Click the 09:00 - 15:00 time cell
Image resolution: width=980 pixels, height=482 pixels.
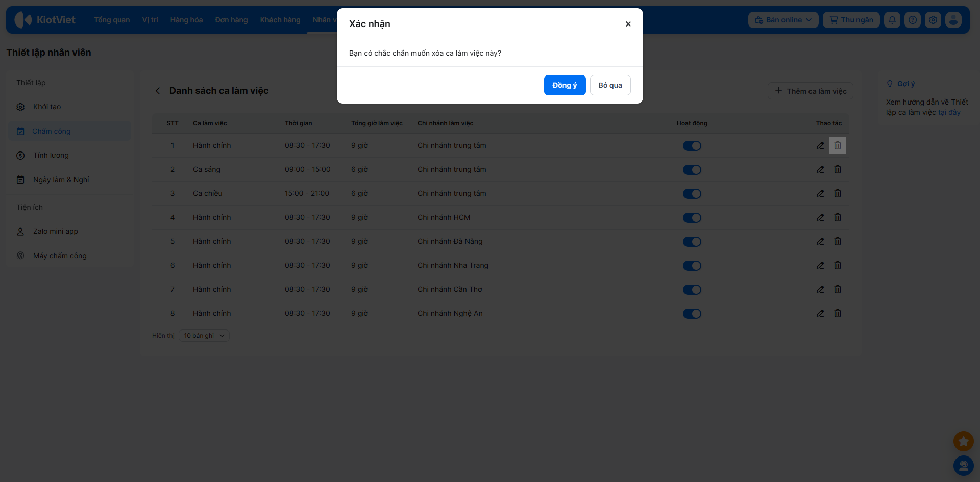[308, 169]
